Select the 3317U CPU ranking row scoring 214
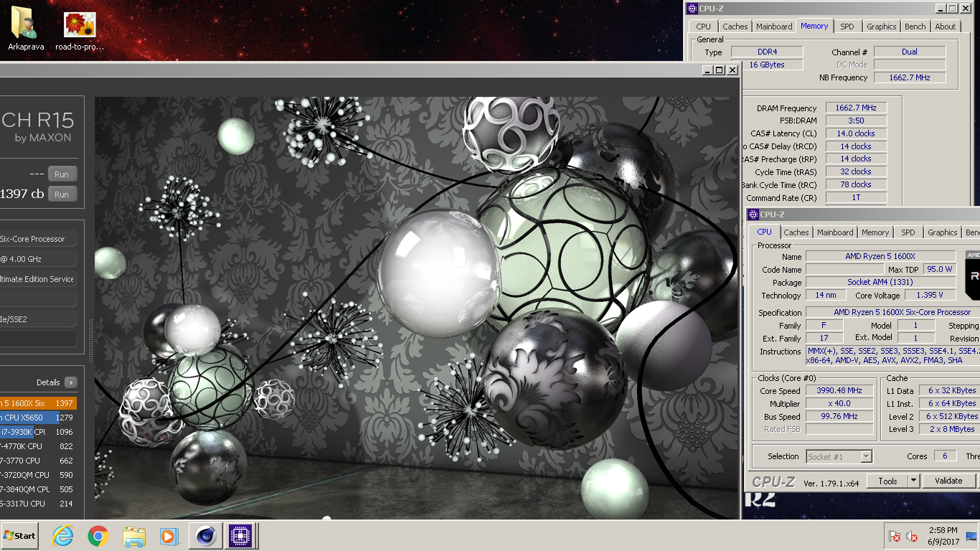The width and height of the screenshot is (980, 551). point(38,504)
